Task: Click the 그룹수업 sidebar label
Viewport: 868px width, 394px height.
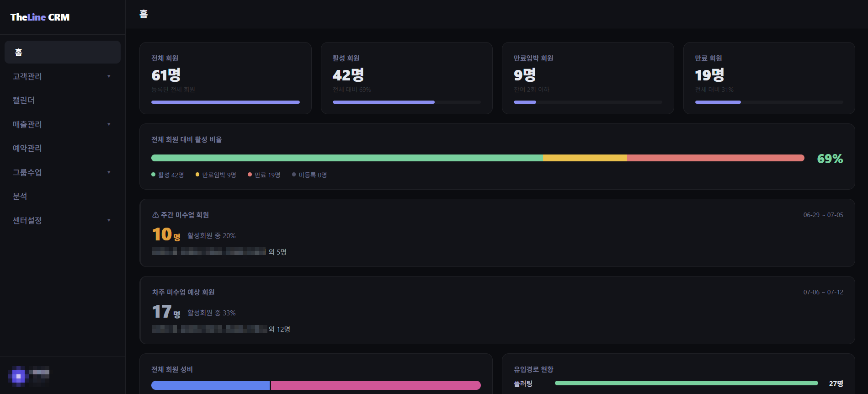Action: tap(27, 172)
